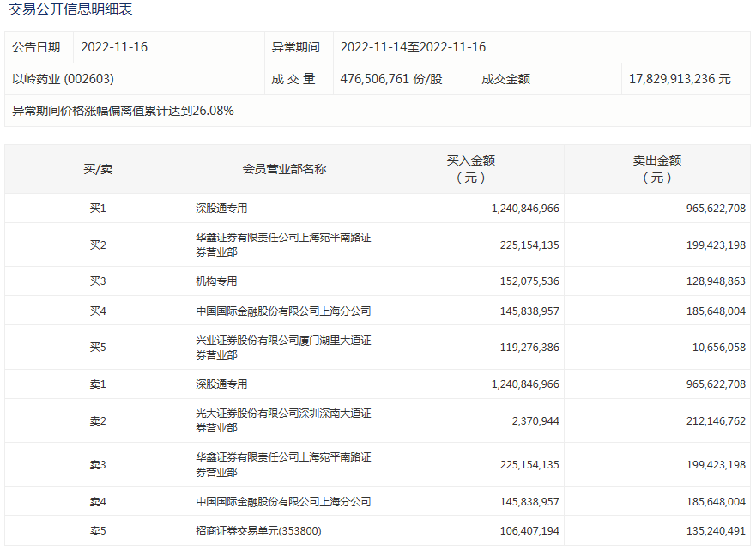Click the 成交金额 value 17,829,913,236 元

click(680, 79)
